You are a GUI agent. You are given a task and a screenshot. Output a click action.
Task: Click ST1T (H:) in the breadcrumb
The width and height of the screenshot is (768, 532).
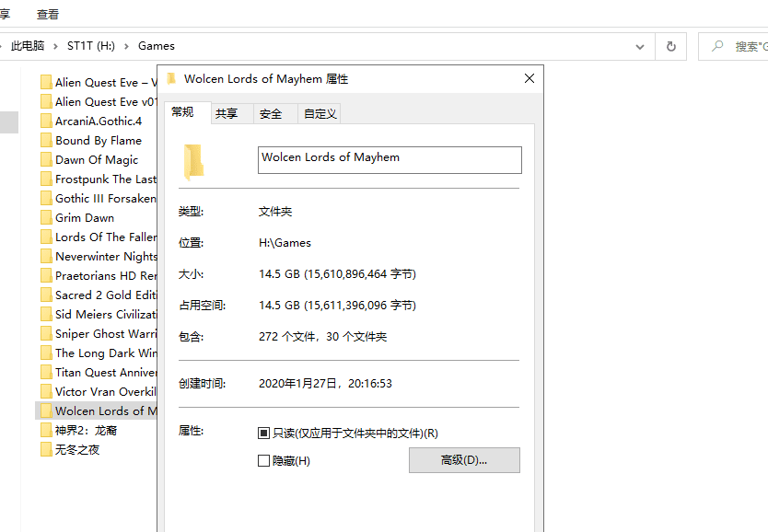(91, 46)
